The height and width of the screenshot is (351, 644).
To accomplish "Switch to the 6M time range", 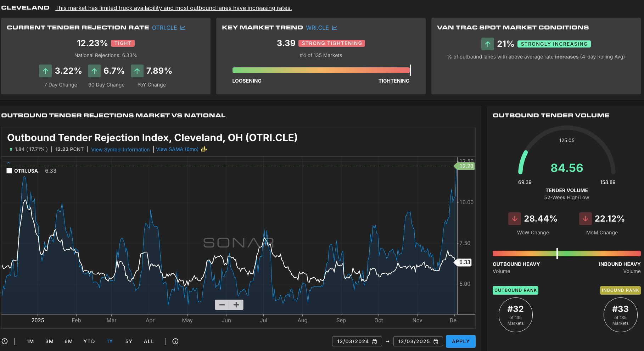I will pyautogui.click(x=68, y=341).
